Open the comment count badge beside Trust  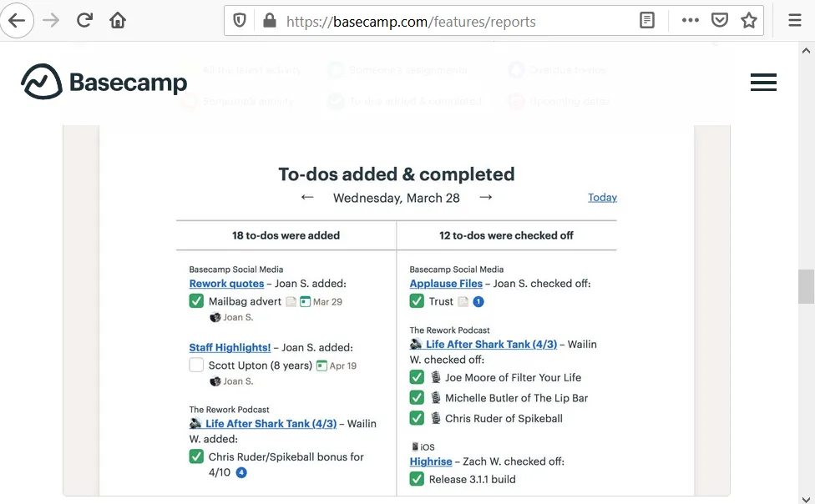coord(478,301)
